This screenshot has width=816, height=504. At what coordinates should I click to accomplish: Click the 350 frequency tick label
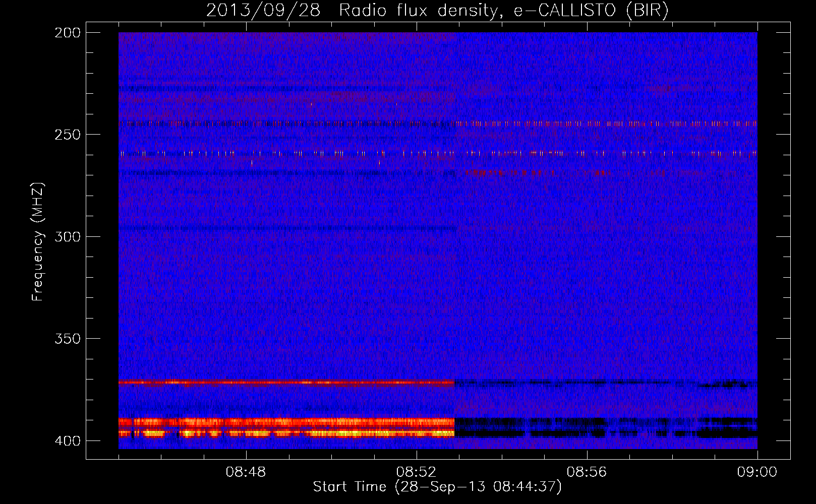(68, 339)
